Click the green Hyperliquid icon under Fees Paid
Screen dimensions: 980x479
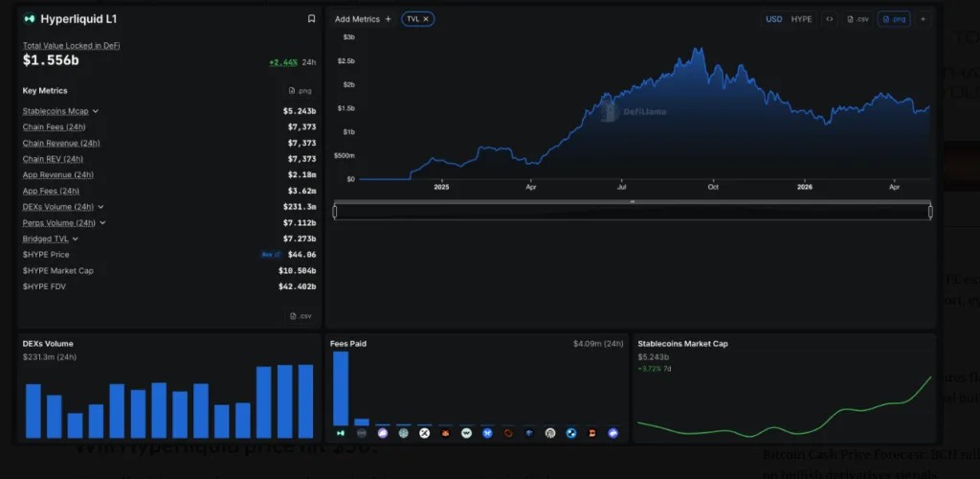point(341,433)
